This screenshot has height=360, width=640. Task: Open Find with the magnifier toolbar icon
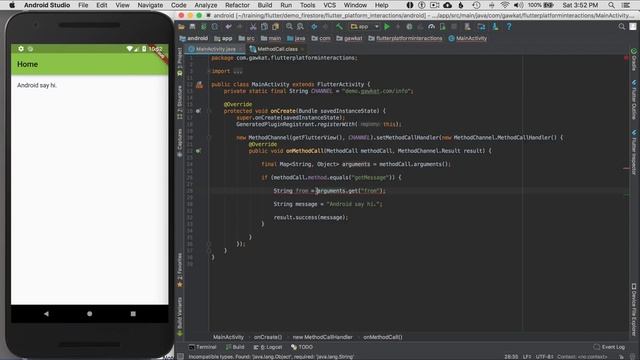pos(289,27)
